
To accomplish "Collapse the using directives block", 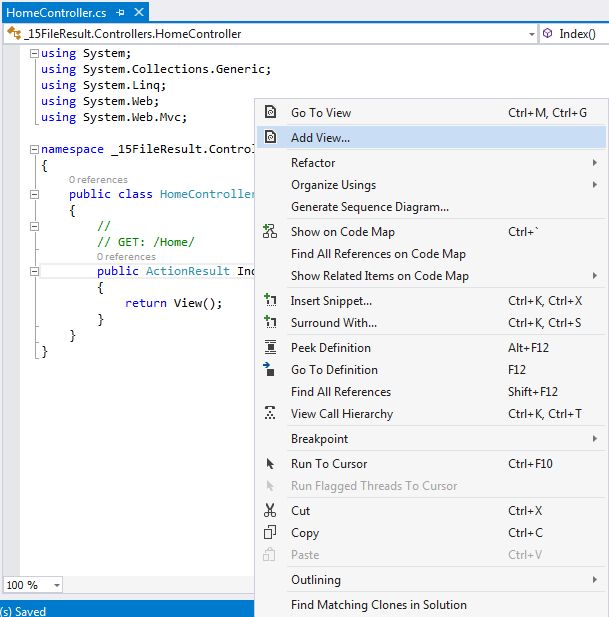I will [x=35, y=53].
